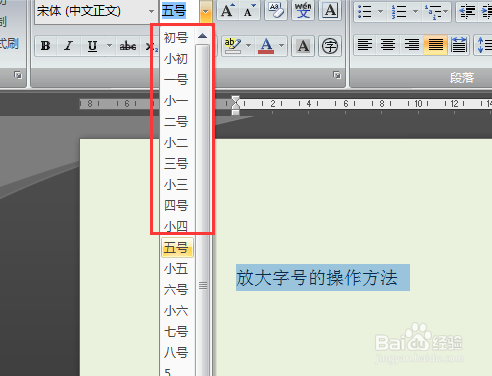Select font size 五号
The height and width of the screenshot is (376, 492).
pyautogui.click(x=177, y=248)
